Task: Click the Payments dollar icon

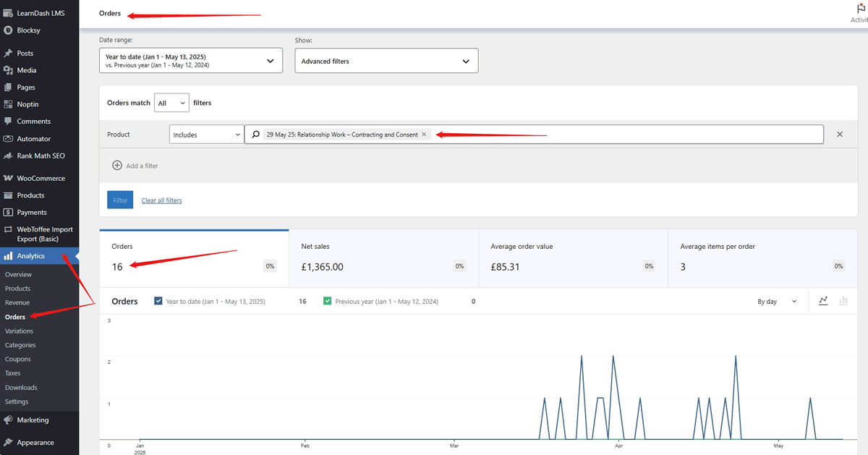Action: coord(8,213)
